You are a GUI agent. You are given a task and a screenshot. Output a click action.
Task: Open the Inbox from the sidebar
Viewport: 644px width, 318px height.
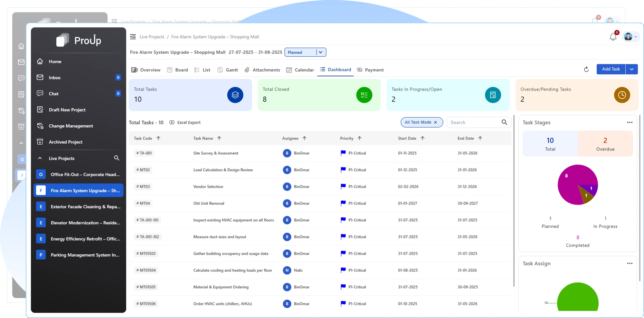click(54, 77)
